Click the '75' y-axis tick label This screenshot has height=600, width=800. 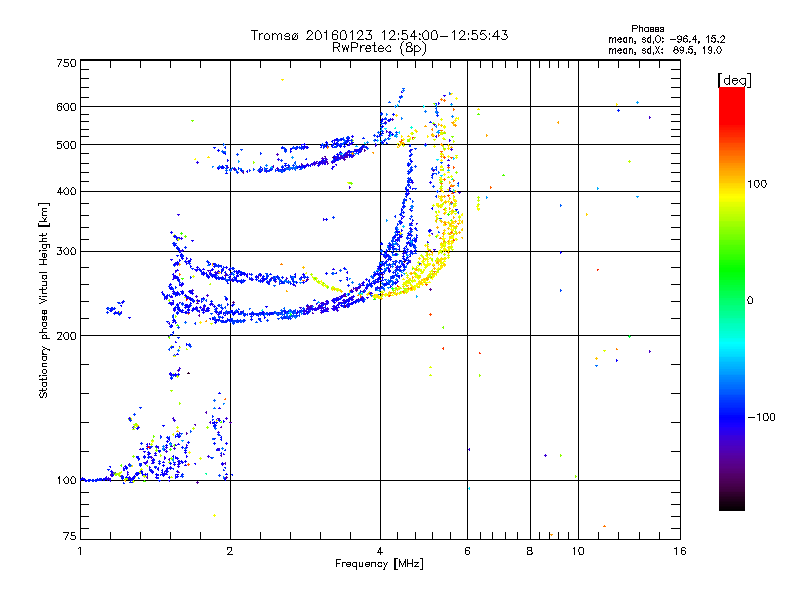[70, 536]
